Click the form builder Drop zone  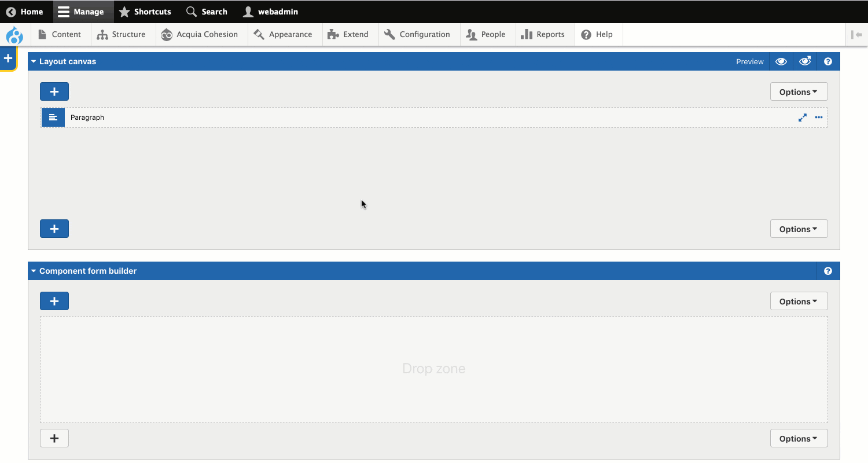(434, 369)
